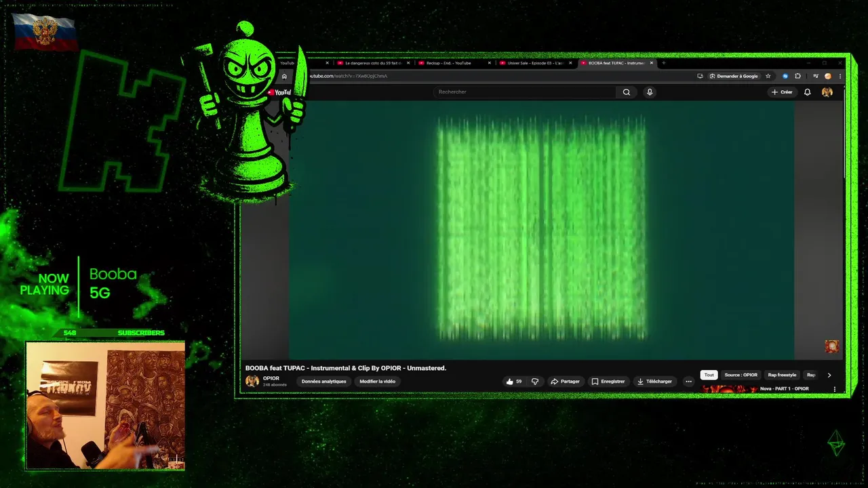Click the Chrome profile avatar icon
This screenshot has width=868, height=488.
pyautogui.click(x=828, y=76)
